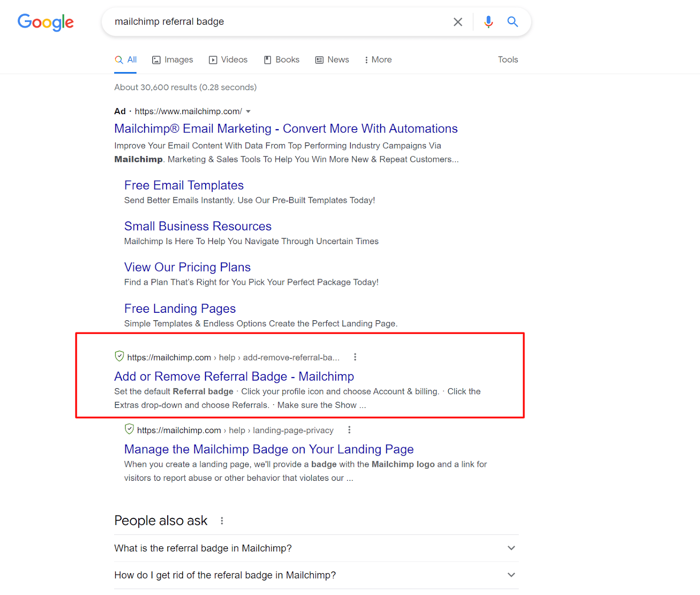Start voice search with microphone icon
Image resolution: width=700 pixels, height=595 pixels.
[488, 22]
